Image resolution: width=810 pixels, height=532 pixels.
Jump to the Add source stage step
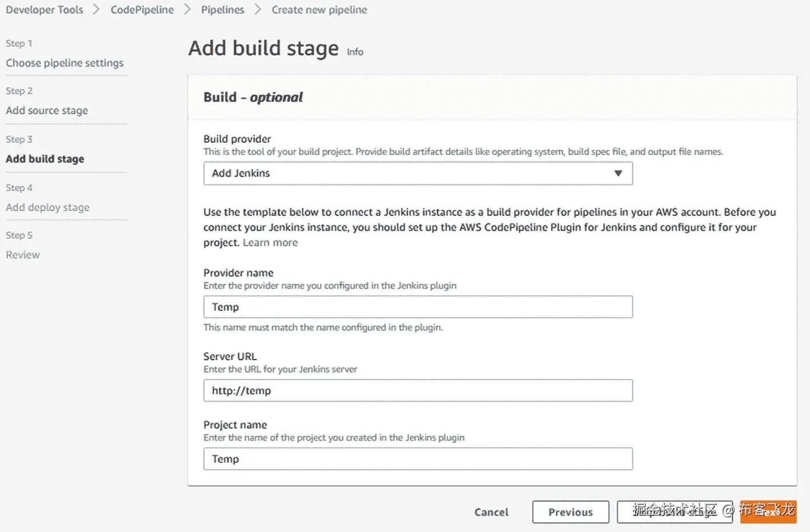pos(47,110)
